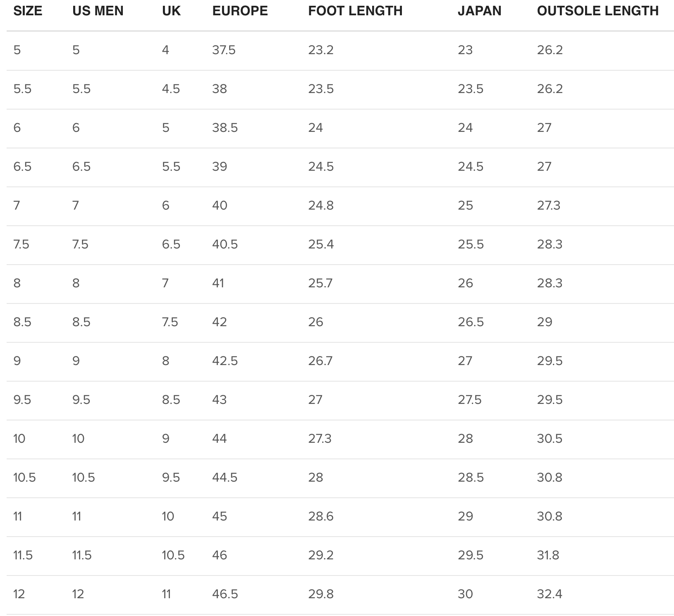Select Japan size 25.5 cell

[471, 244]
